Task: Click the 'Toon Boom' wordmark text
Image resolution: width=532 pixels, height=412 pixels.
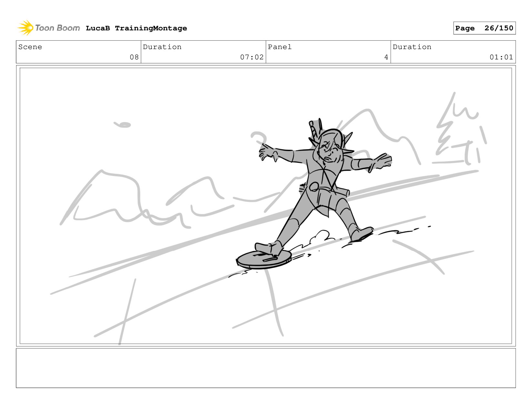Action: coord(57,28)
